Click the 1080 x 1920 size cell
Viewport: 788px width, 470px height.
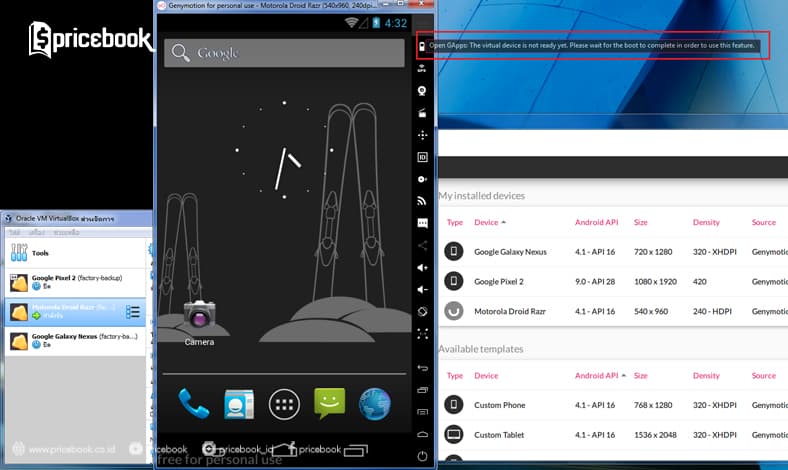click(x=655, y=281)
